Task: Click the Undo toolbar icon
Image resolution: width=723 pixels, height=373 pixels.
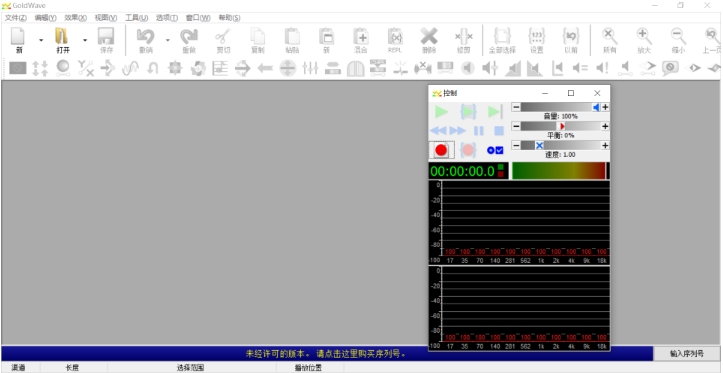Action: click(x=146, y=41)
